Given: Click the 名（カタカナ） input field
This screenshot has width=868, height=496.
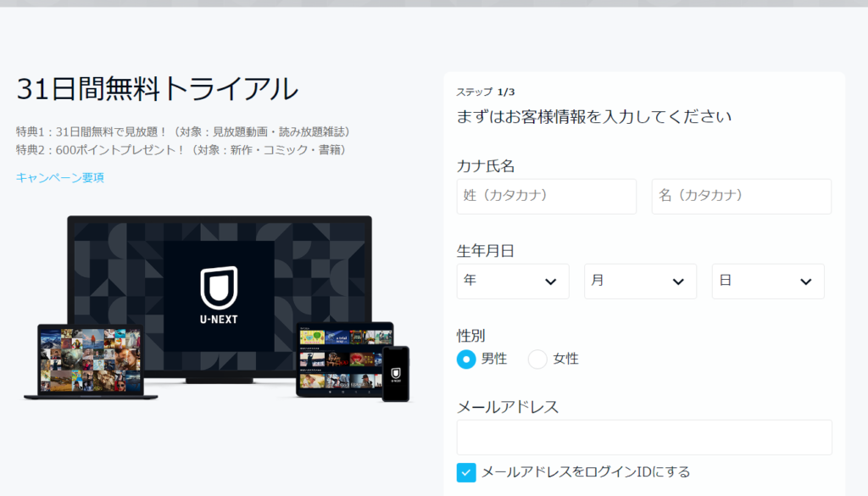Looking at the screenshot, I should tap(741, 196).
